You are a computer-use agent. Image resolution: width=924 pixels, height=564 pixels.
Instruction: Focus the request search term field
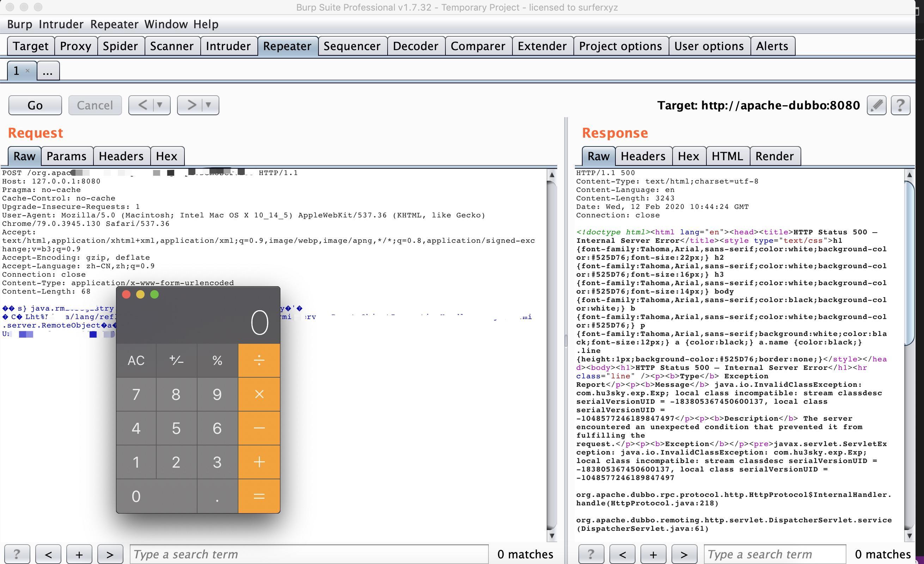coord(309,554)
